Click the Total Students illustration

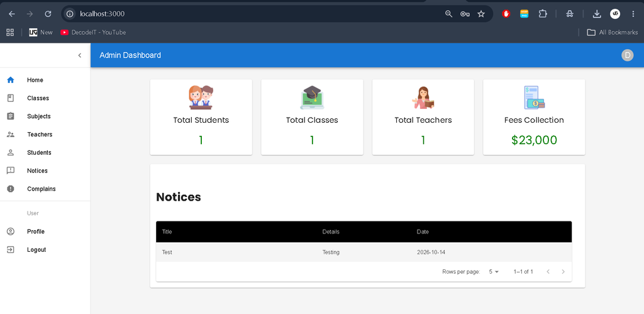(201, 98)
